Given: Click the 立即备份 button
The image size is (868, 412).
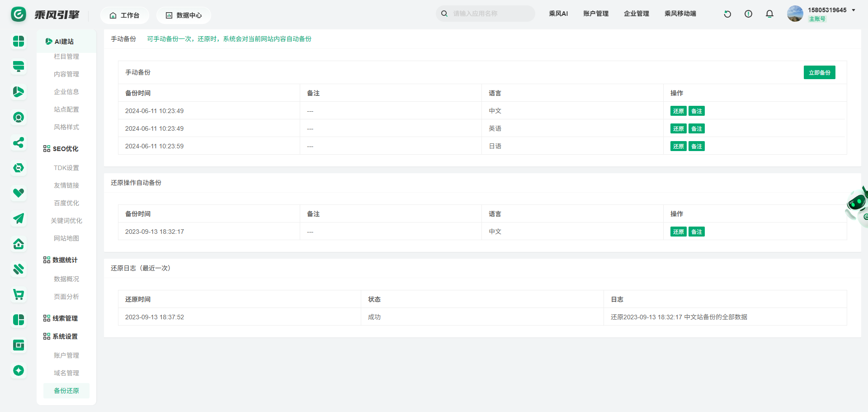Looking at the screenshot, I should click(819, 72).
